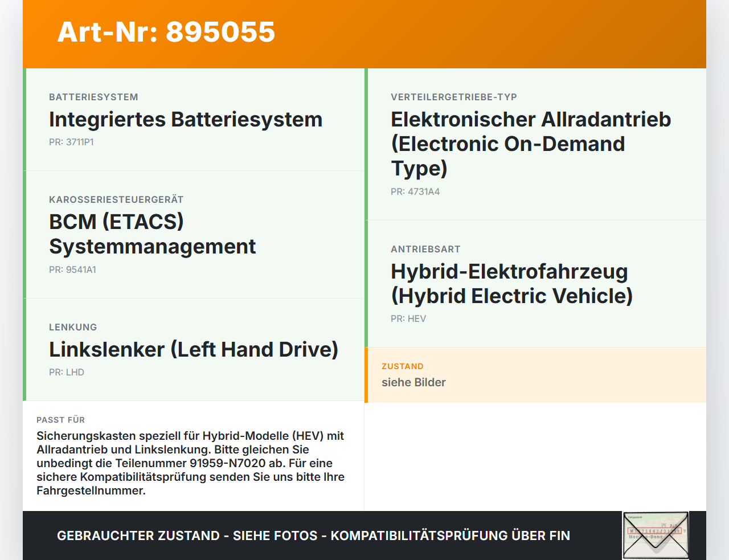Select the siehe Bilder text

coord(413,382)
